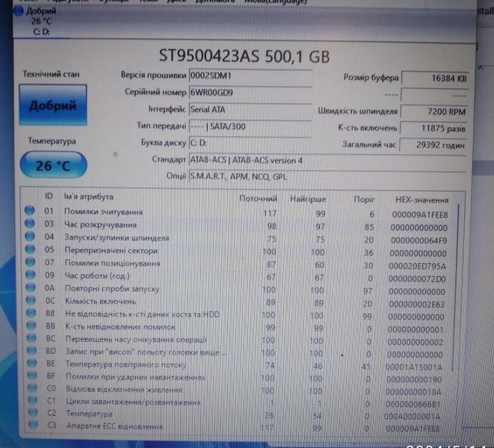Screen dimensions: 494x448
Task: Click drive title ST9500423AS 500,1 GB
Action: (244, 56)
